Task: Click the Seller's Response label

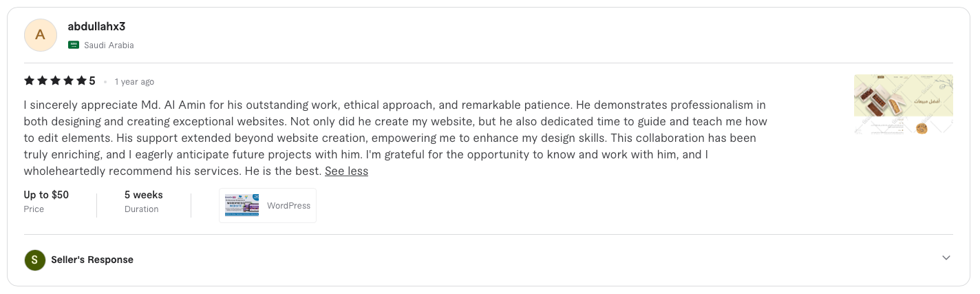Action: (92, 260)
